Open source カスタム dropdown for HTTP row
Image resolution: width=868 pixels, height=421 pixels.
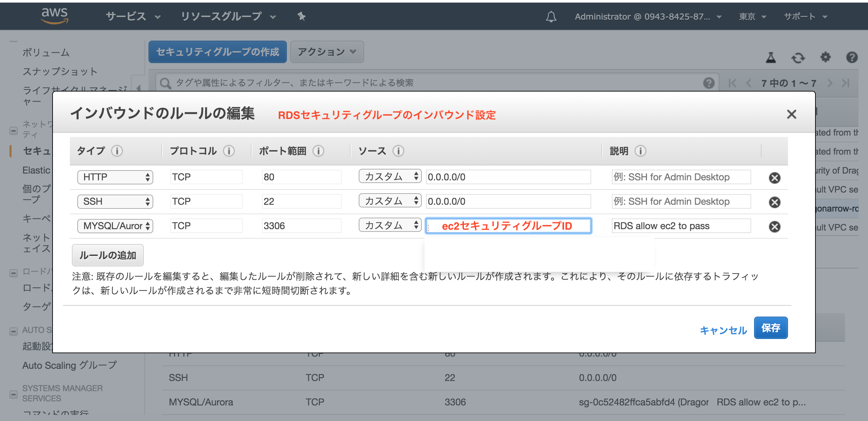click(x=390, y=176)
